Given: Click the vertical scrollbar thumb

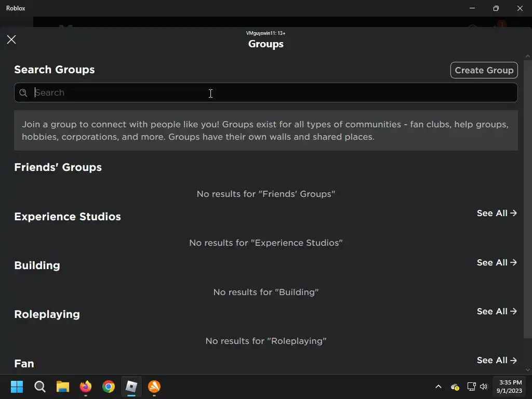Looking at the screenshot, I should (x=528, y=199).
